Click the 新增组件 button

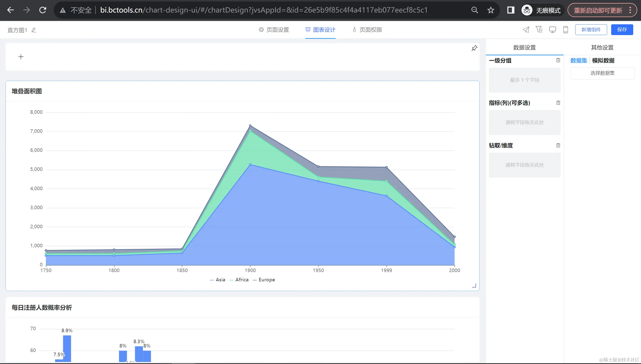pos(591,30)
